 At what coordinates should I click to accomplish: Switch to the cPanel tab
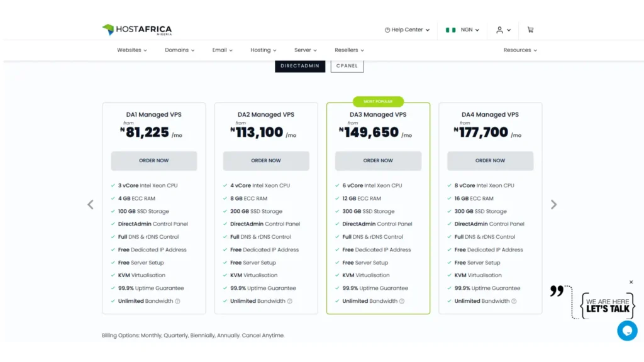[x=347, y=65]
